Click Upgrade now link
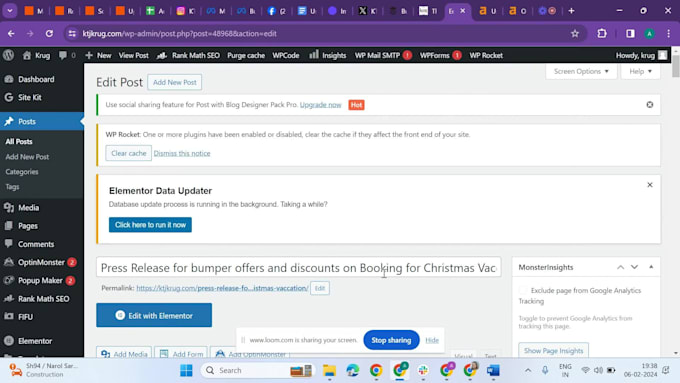 [x=320, y=105]
